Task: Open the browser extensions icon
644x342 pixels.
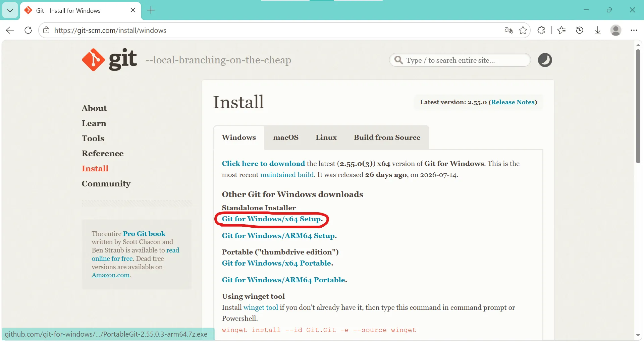Action: coord(541,30)
